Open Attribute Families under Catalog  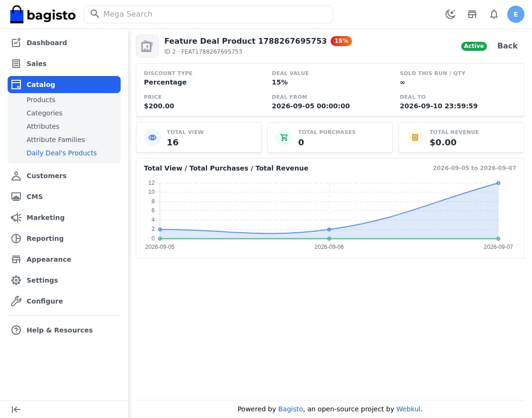pos(56,140)
